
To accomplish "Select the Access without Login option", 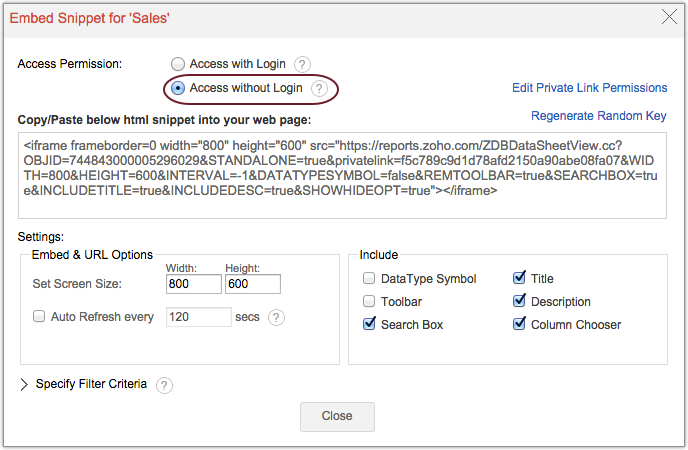I will tap(178, 88).
